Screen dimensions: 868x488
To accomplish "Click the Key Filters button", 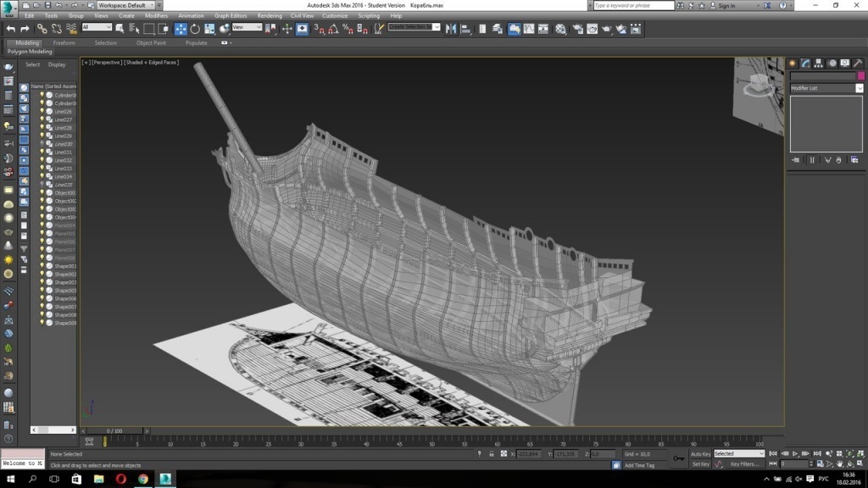I will click(x=744, y=464).
